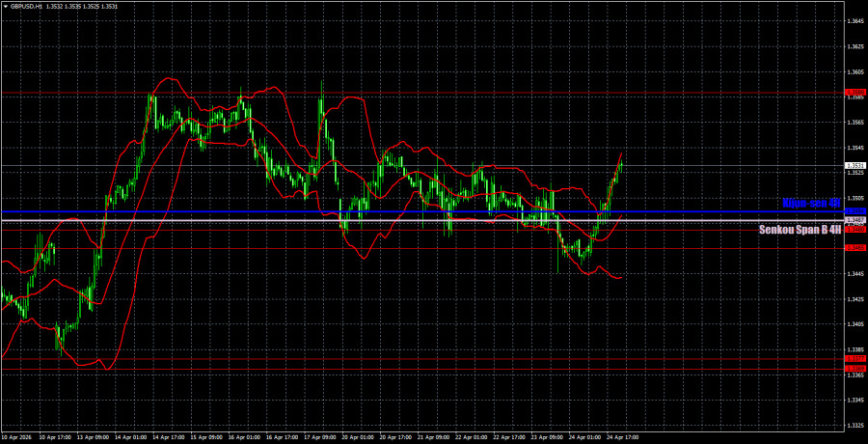Click the price scale value 1.3545
This screenshot has height=444, width=868.
coord(854,148)
